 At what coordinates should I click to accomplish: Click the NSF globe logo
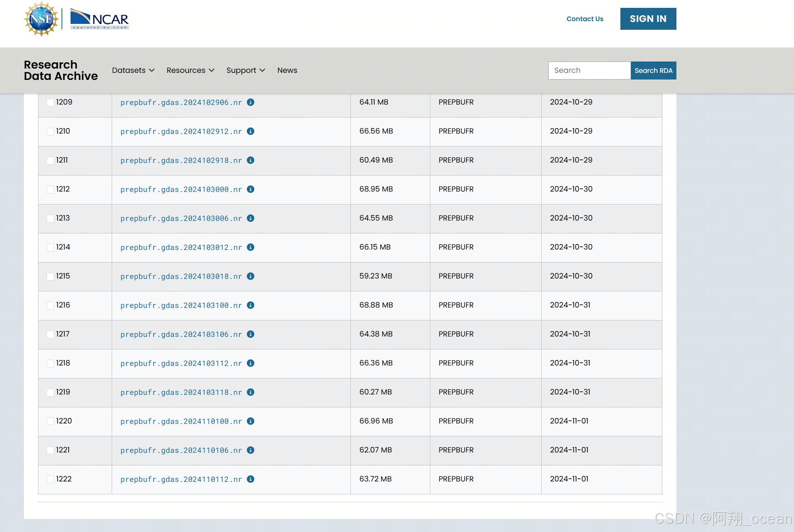point(41,19)
